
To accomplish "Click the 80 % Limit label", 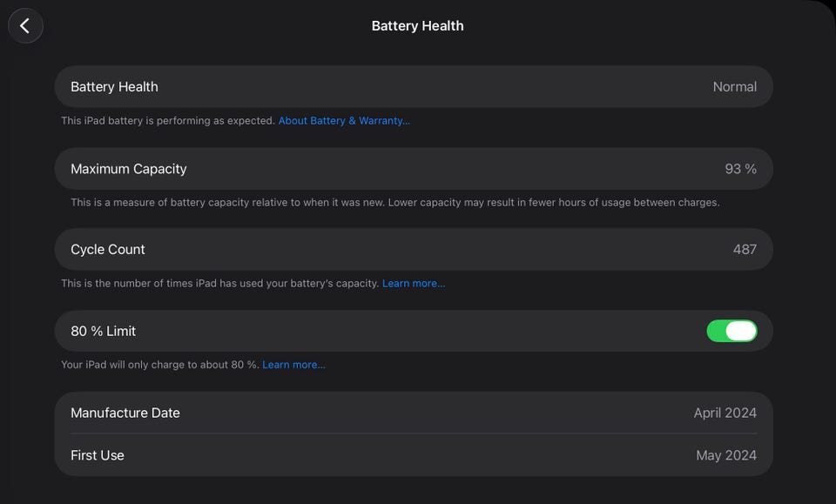I will 104,331.
